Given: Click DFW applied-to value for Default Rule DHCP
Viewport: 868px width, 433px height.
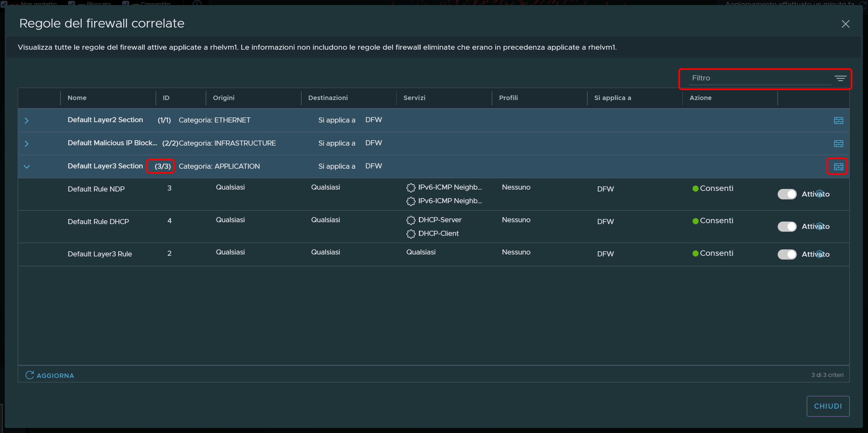Looking at the screenshot, I should point(605,222).
